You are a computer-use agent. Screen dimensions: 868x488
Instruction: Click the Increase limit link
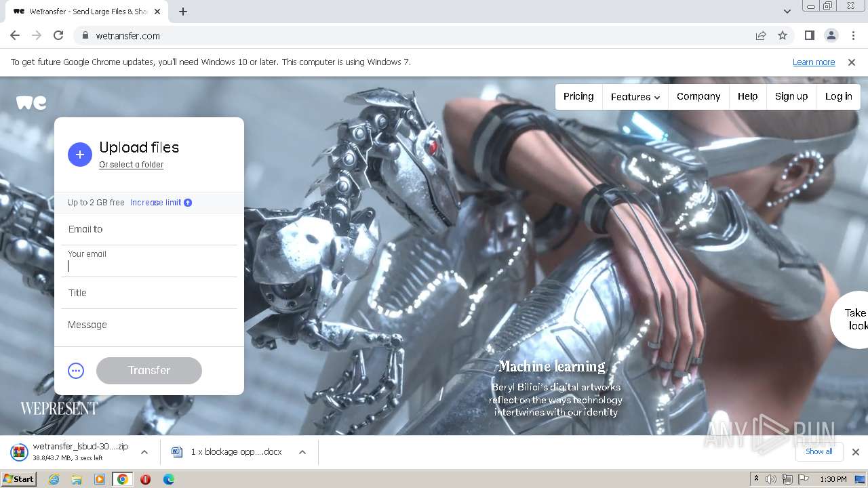pyautogui.click(x=156, y=203)
